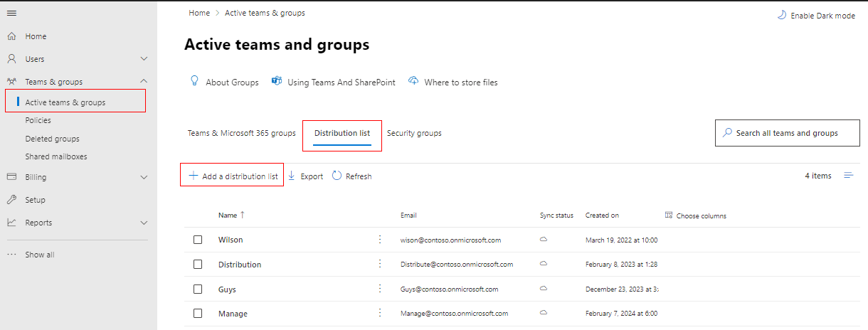
Task: Click the Using Teams And SharePoint icon
Action: click(277, 82)
